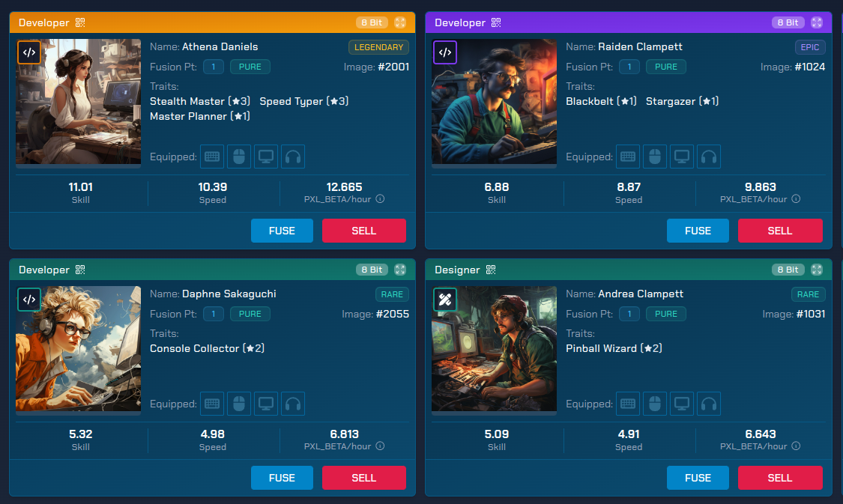Click mouse equipment slot on Raiden Clampett card
843x504 pixels.
click(654, 157)
